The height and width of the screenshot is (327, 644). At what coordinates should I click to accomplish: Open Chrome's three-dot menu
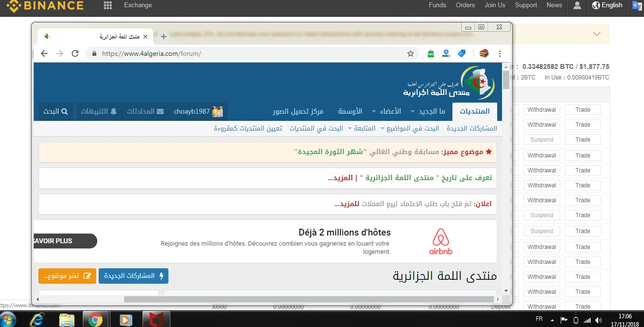(500, 53)
